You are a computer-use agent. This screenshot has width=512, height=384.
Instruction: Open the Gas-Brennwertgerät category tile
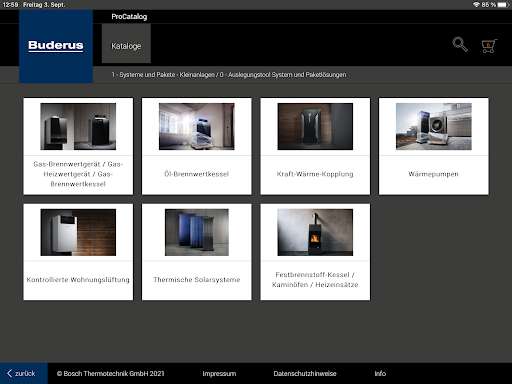[78, 146]
